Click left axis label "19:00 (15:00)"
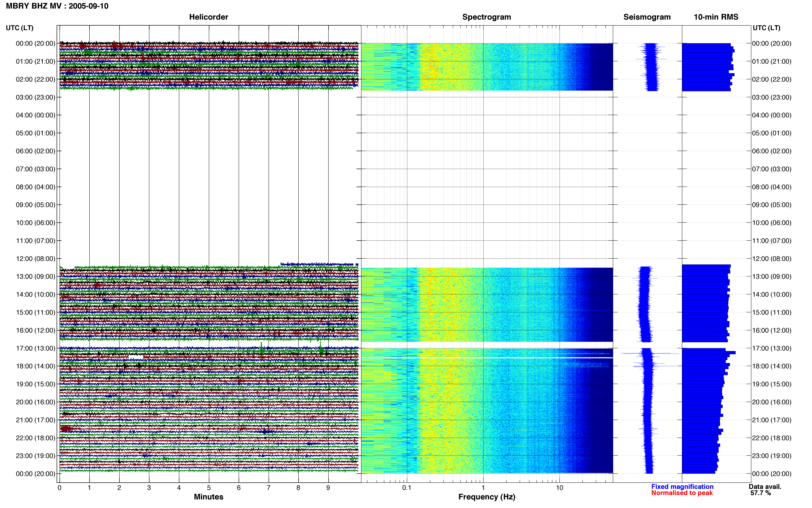This screenshot has width=812, height=508. click(36, 384)
